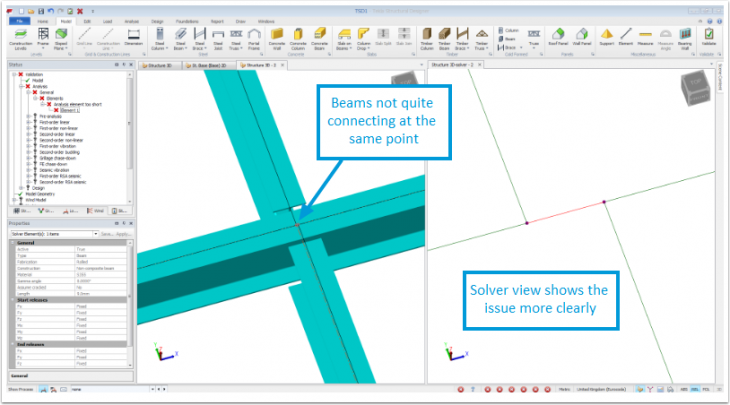Collapse the Validation tree node

coord(11,75)
